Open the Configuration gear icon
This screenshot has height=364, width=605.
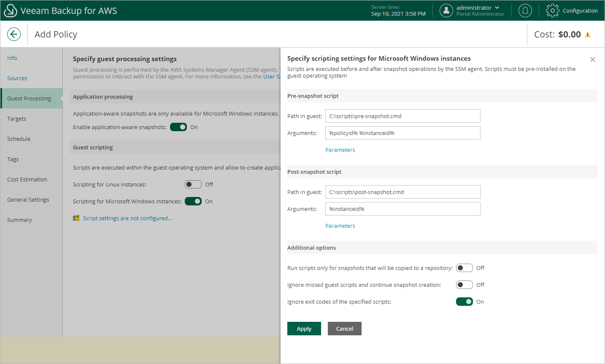pos(552,11)
